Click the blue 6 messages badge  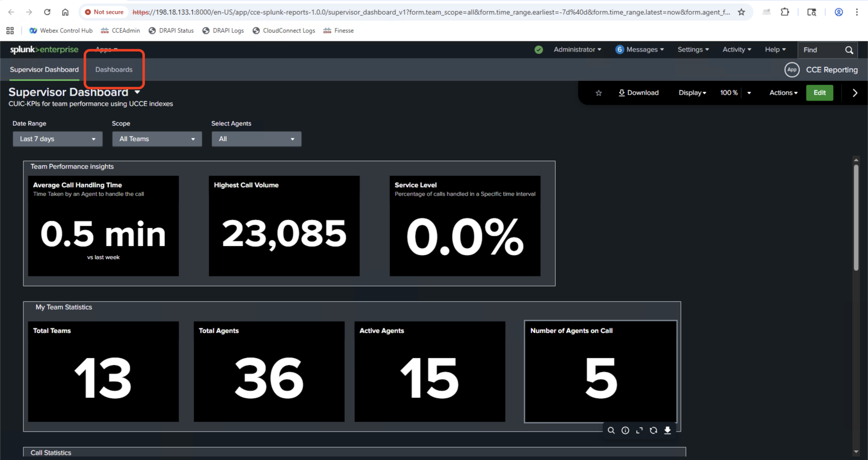point(619,49)
